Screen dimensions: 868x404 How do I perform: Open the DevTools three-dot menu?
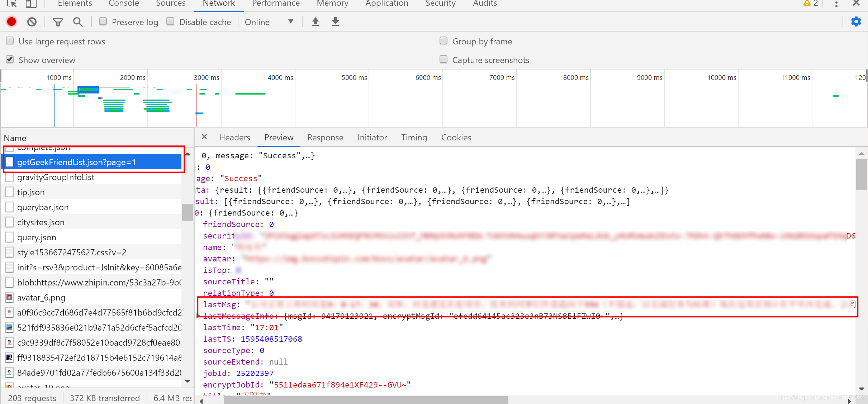click(836, 4)
